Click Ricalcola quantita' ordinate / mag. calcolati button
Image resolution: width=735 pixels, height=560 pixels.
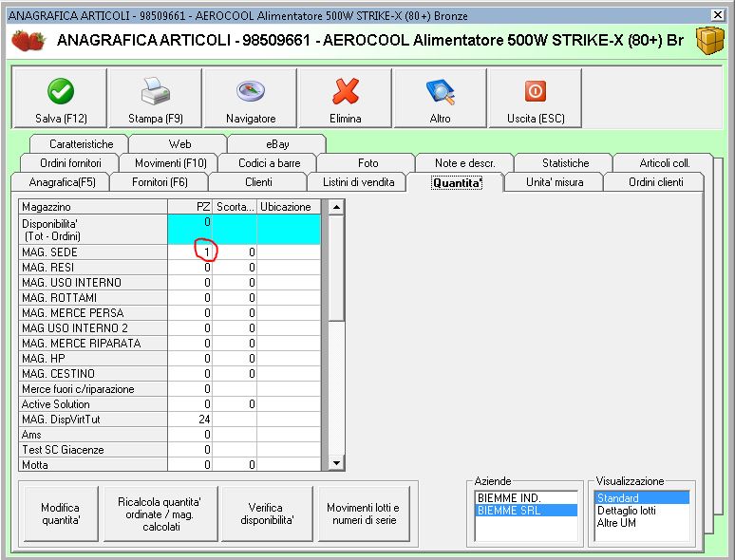point(160,513)
